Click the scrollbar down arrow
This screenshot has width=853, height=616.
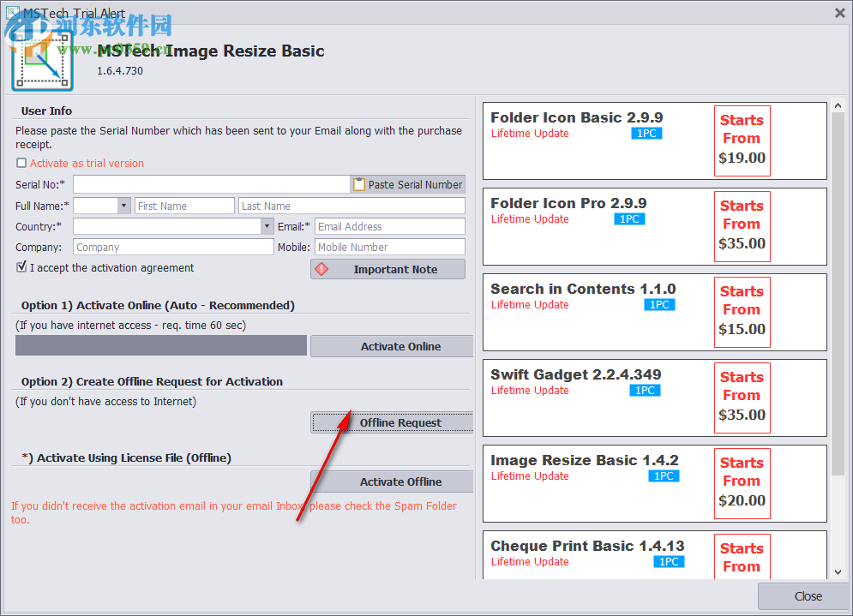(838, 572)
